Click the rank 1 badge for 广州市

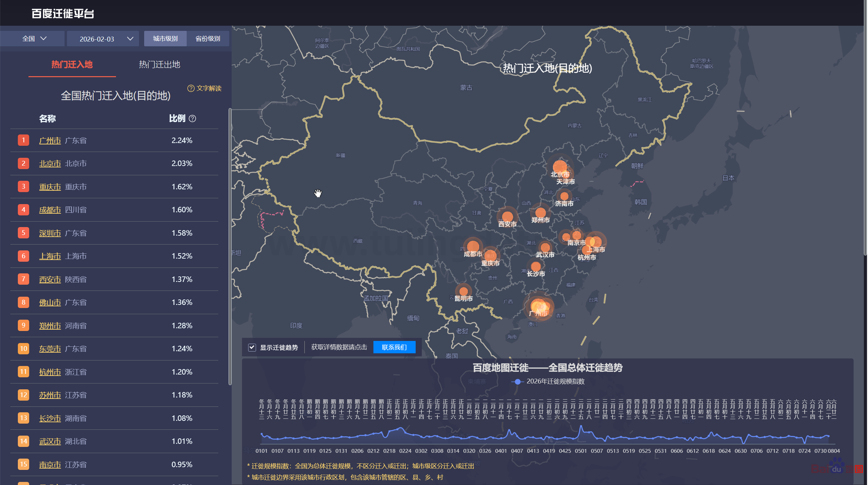point(23,140)
